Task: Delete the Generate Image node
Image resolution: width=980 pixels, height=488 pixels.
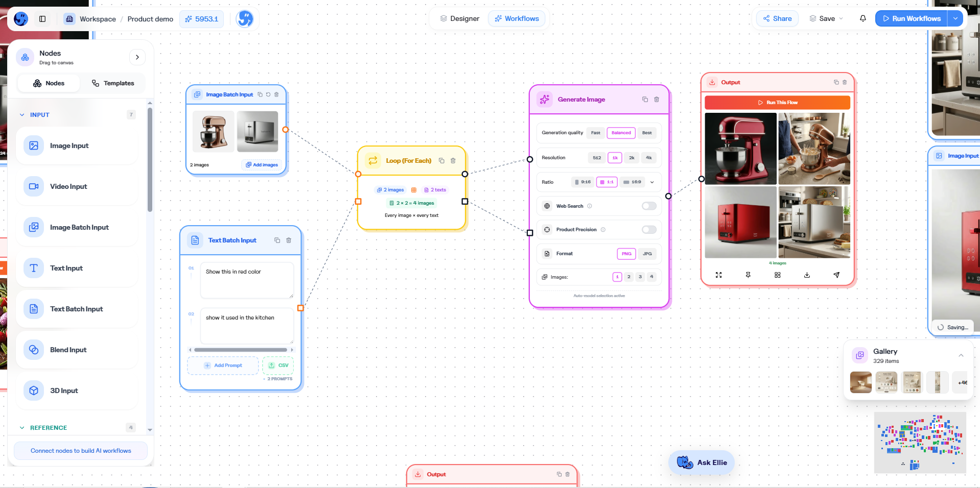Action: tap(657, 100)
